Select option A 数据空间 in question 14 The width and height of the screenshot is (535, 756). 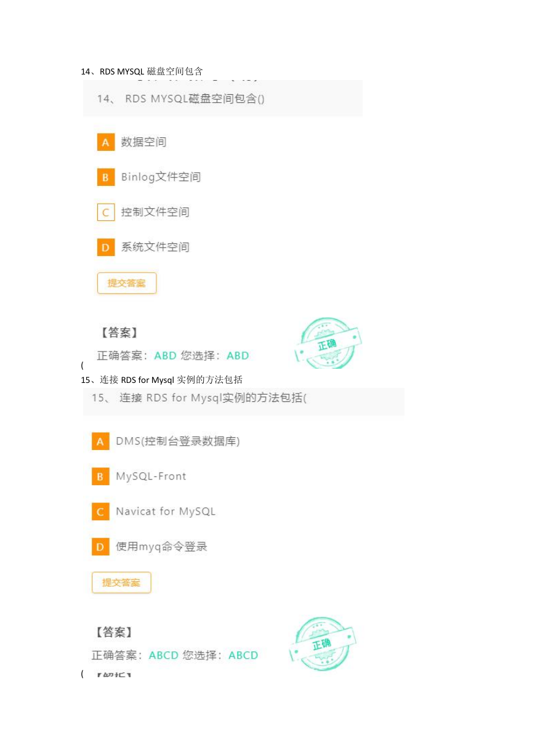click(106, 142)
